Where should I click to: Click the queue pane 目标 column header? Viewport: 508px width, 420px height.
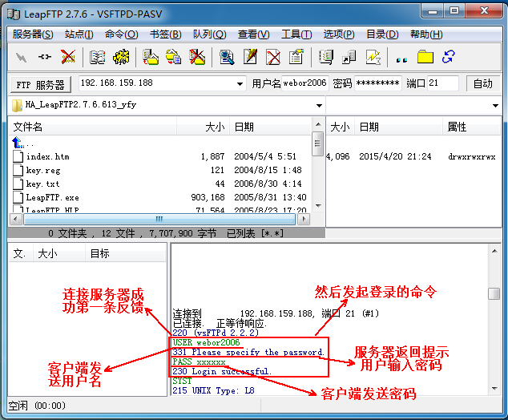pos(125,253)
